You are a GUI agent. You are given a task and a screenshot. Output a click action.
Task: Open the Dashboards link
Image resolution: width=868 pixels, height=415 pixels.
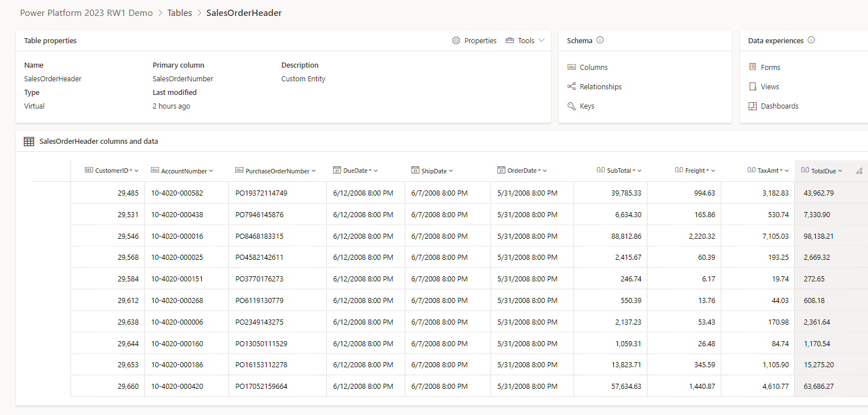click(779, 106)
